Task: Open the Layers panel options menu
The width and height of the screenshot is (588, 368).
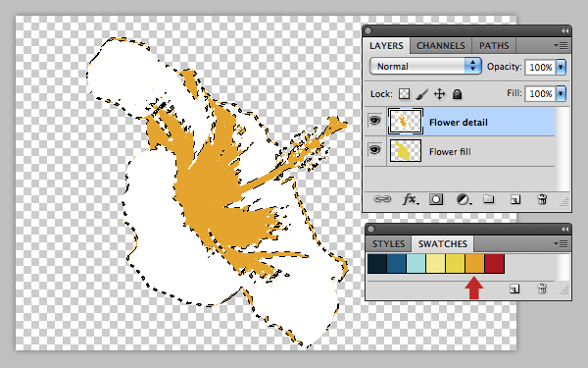Action: pyautogui.click(x=561, y=46)
